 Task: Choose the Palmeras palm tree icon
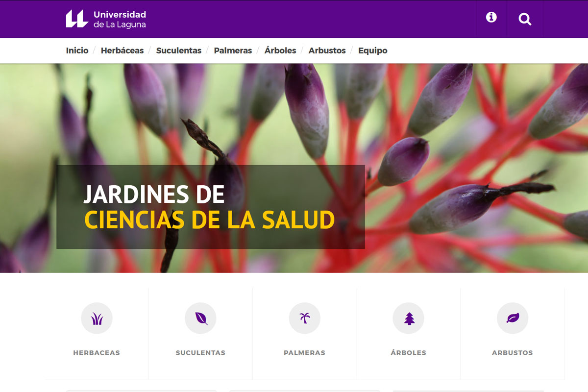point(304,318)
